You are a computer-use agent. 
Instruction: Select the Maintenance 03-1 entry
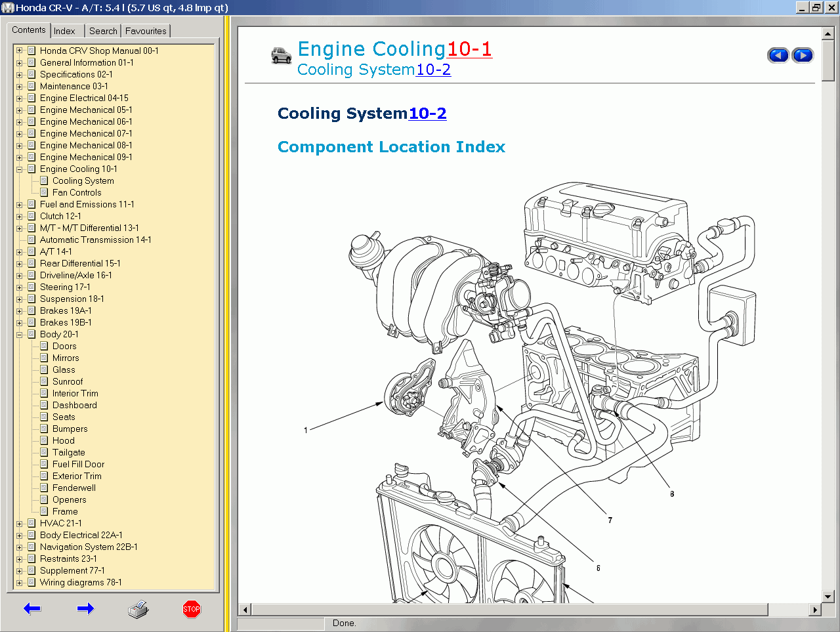74,86
